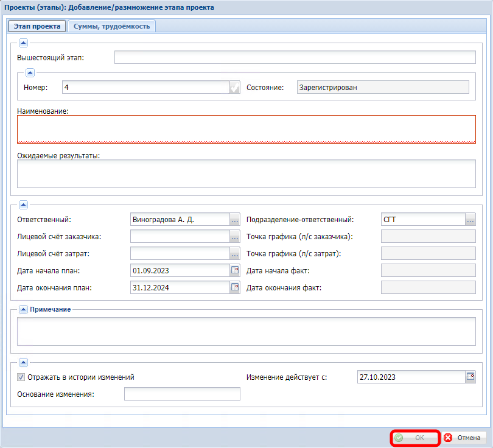The height and width of the screenshot is (448, 493).
Task: Collapse the Вышестоящий этап section
Action: [23, 43]
